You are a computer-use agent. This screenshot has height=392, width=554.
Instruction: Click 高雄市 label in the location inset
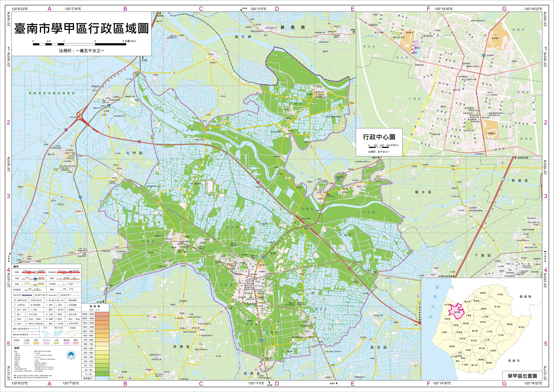click(x=514, y=361)
